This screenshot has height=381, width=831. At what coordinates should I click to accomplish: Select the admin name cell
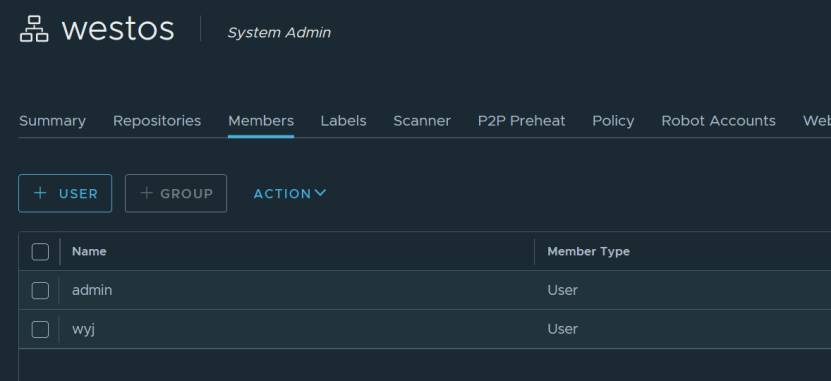click(92, 290)
